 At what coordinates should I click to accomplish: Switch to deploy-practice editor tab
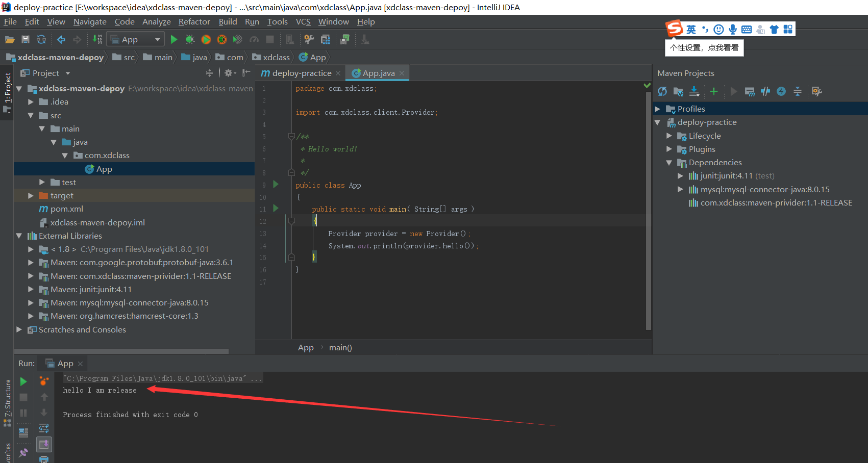[301, 73]
